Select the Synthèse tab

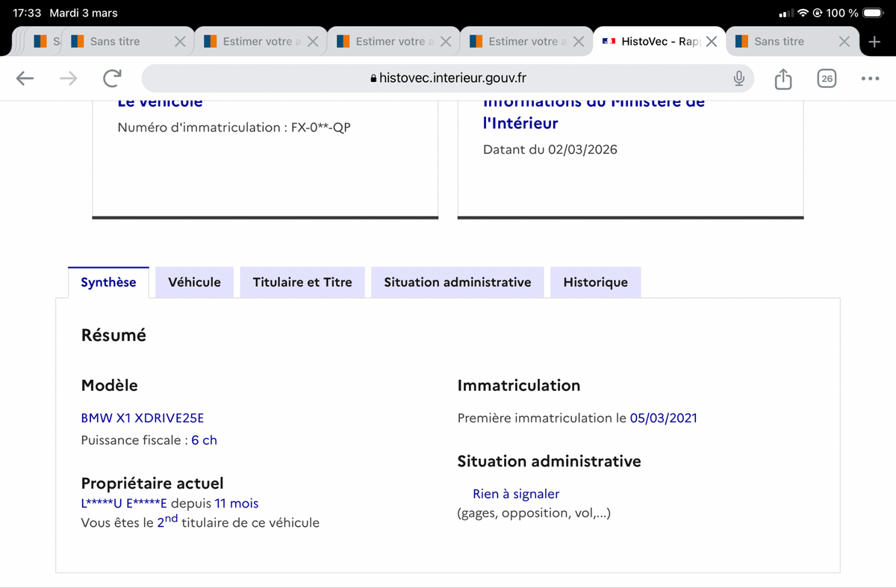108,282
